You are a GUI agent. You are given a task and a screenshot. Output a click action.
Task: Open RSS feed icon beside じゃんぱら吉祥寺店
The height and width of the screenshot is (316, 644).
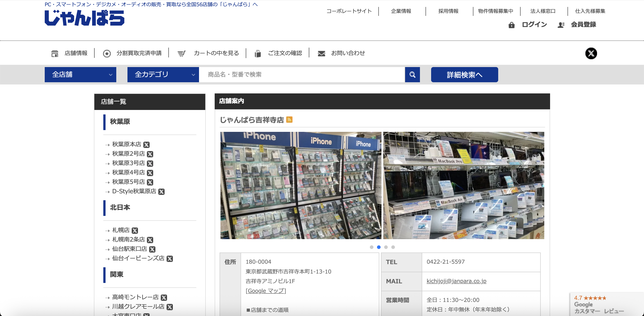pos(289,120)
